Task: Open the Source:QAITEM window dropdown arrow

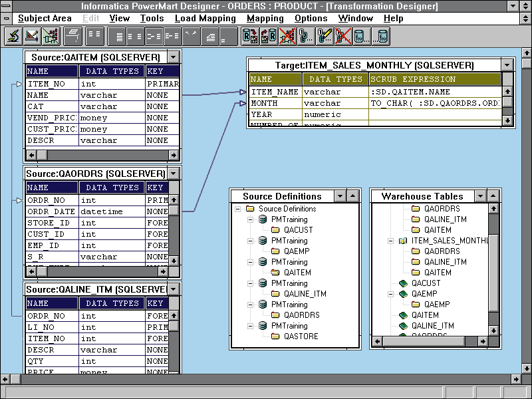Action: click(x=173, y=57)
